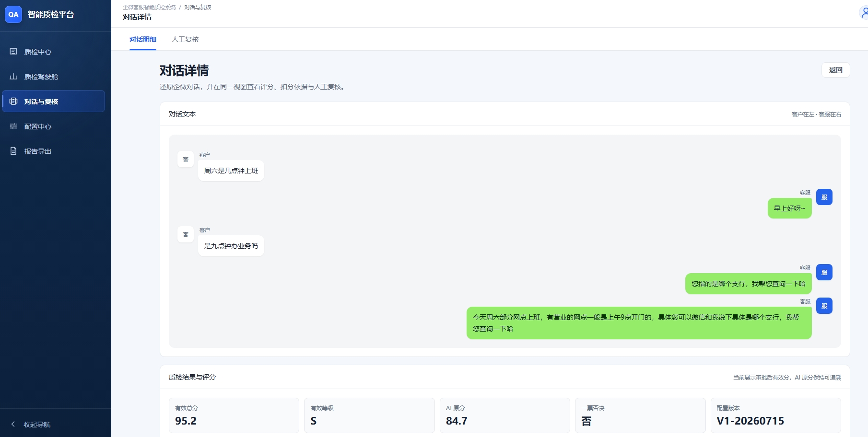
Task: Click the 质检驾驶舱 chart icon
Action: point(13,76)
